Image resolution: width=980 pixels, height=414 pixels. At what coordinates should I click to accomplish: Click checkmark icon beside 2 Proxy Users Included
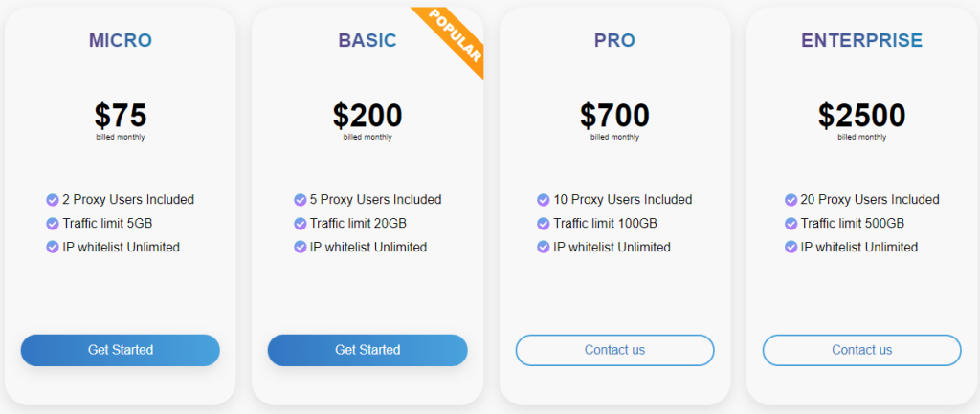(53, 200)
